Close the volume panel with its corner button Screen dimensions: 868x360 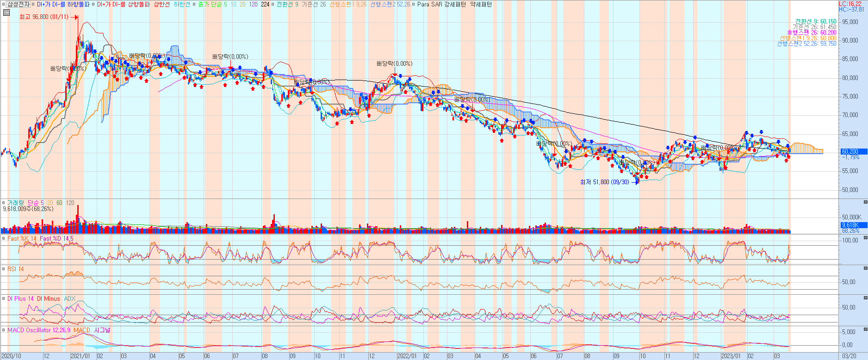[865, 202]
